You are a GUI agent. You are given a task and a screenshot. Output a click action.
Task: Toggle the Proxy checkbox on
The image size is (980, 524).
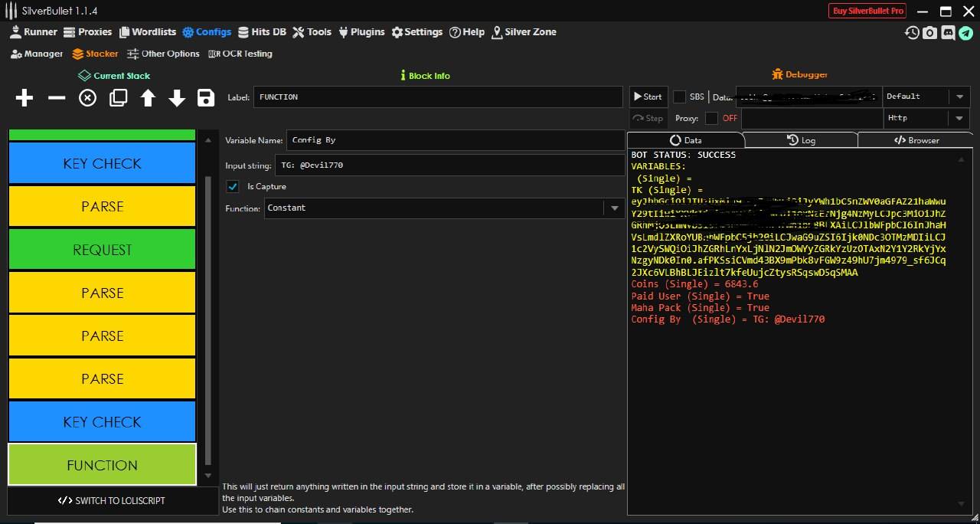pyautogui.click(x=711, y=118)
